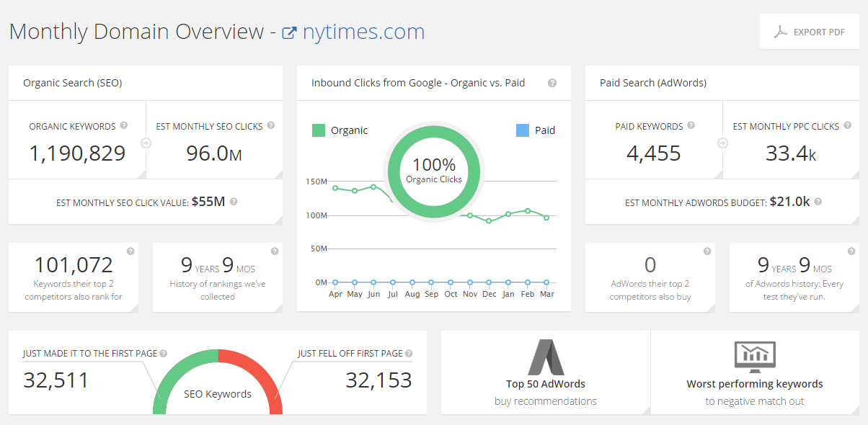868x425 pixels.
Task: Click the Dec month label on chart axis
Action: [489, 294]
